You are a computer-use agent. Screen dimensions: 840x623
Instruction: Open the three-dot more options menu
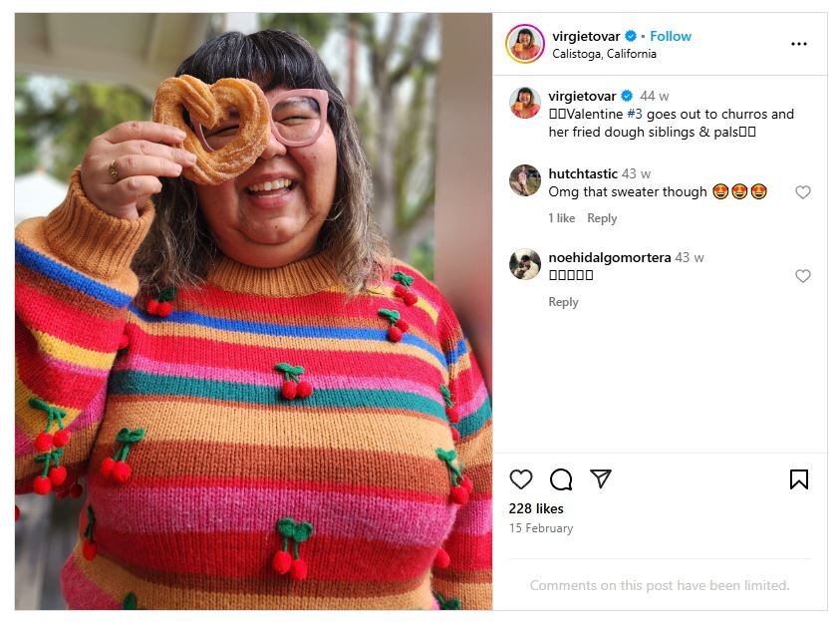tap(798, 44)
